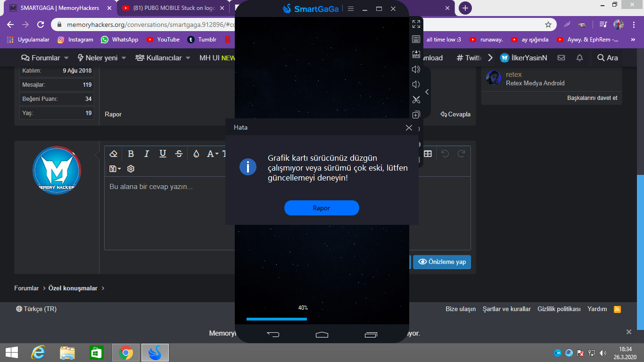Click RSS feed icon in footer

click(x=617, y=309)
